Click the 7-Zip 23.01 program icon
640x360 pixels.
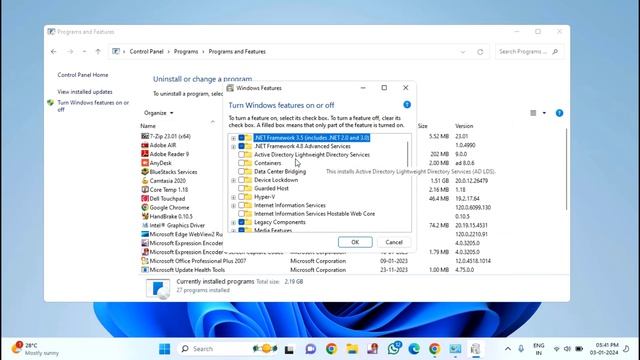[144, 136]
